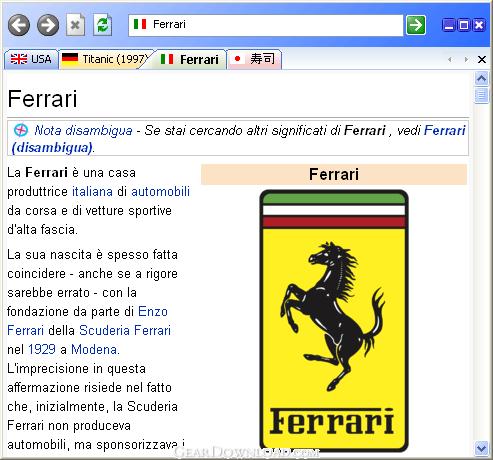Maximize the browser window

click(x=464, y=25)
